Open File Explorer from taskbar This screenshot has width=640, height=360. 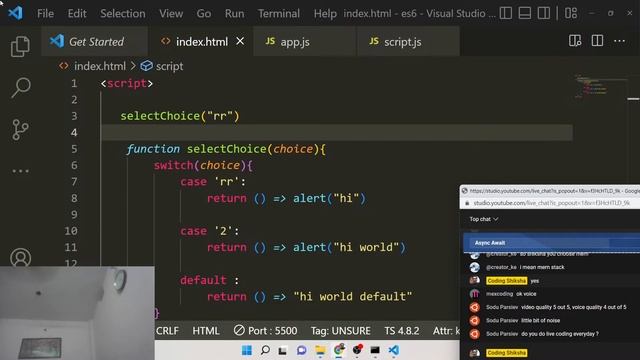[320, 350]
